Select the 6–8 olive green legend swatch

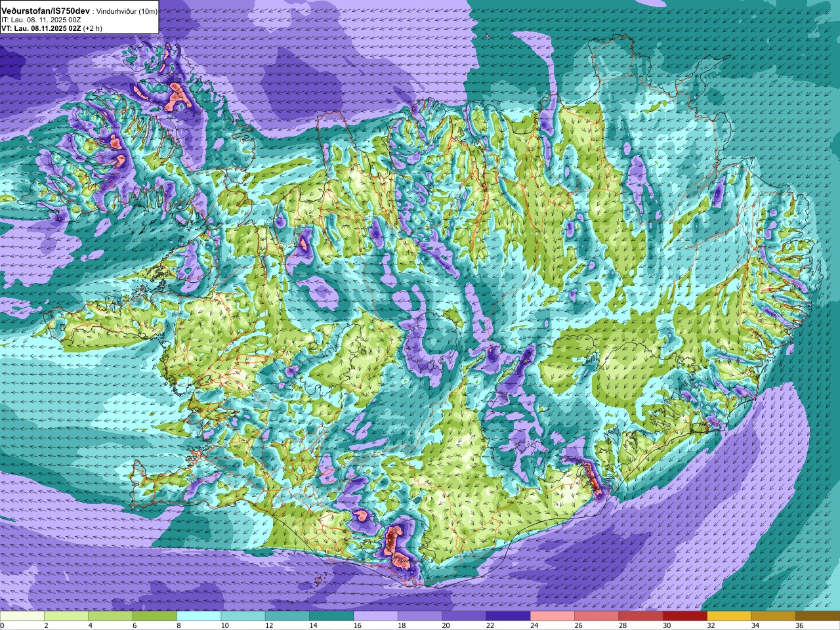tap(155, 616)
